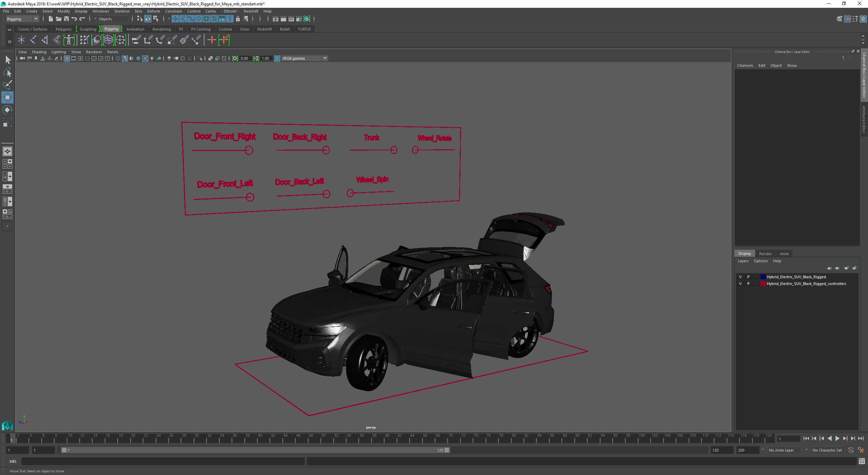The image size is (868, 475).
Task: Create layer from selected objects
Action: pos(854,268)
